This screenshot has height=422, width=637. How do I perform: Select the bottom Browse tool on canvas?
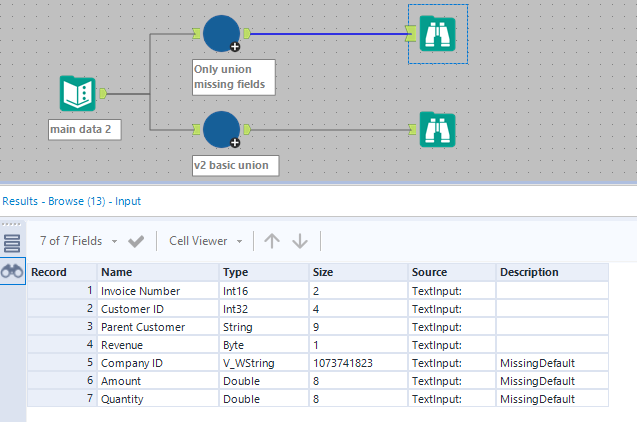(437, 129)
